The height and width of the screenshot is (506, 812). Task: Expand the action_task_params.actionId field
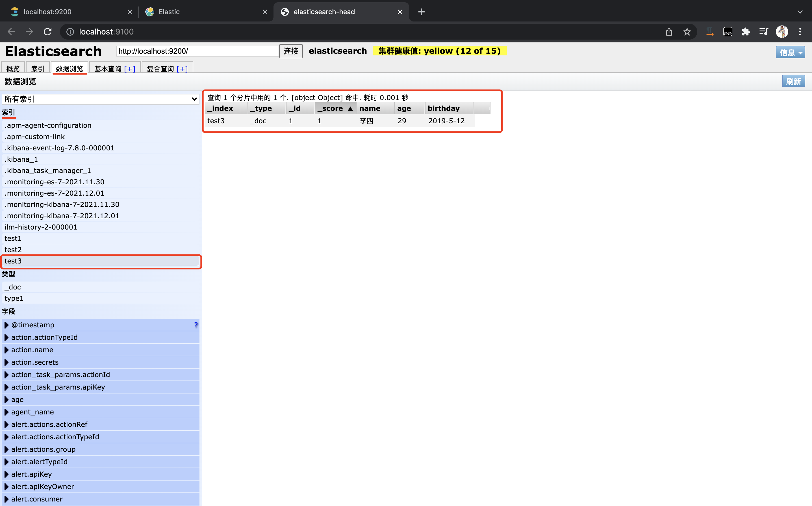(x=6, y=375)
